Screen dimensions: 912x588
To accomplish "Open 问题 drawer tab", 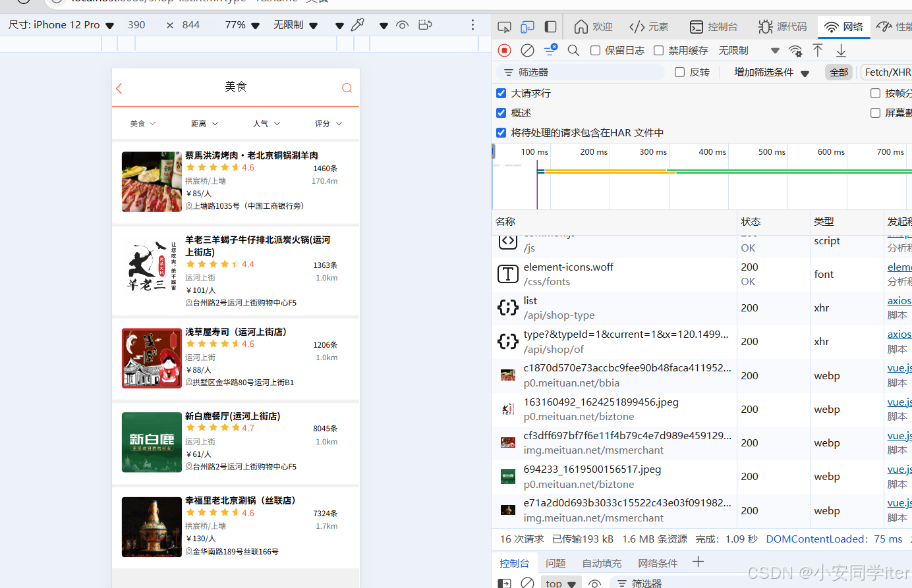I will tap(556, 563).
